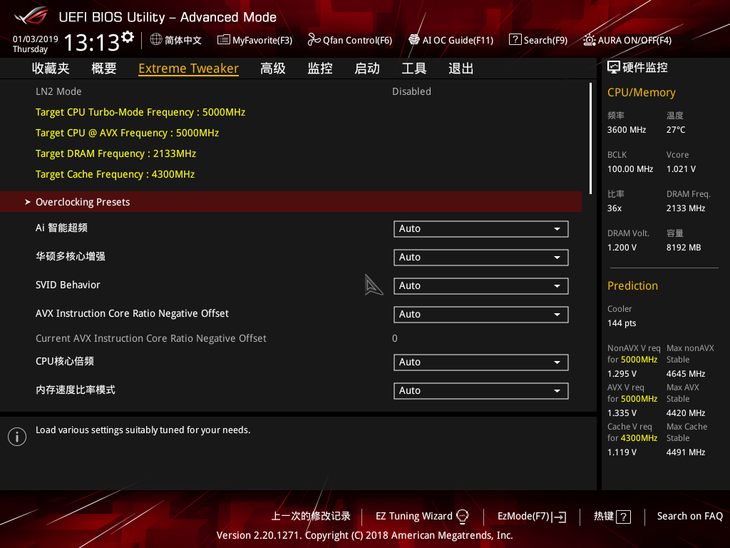Click 8192 MB capacity value
The width and height of the screenshot is (730, 548).
(683, 248)
